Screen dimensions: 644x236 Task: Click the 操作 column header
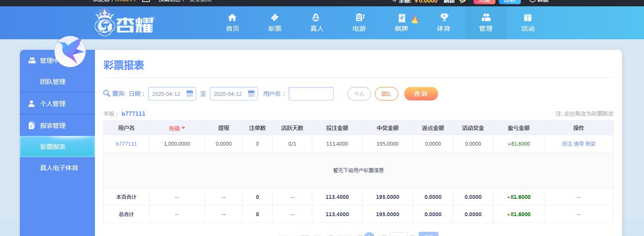coord(579,128)
